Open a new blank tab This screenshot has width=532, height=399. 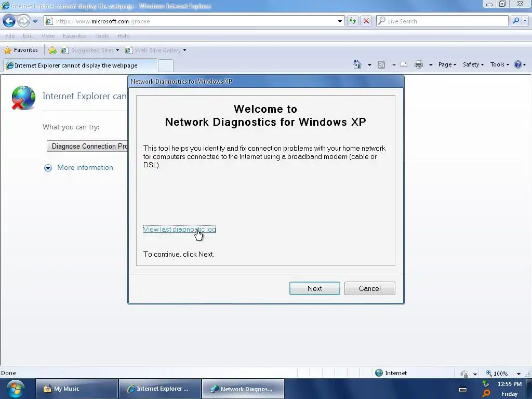(x=166, y=65)
